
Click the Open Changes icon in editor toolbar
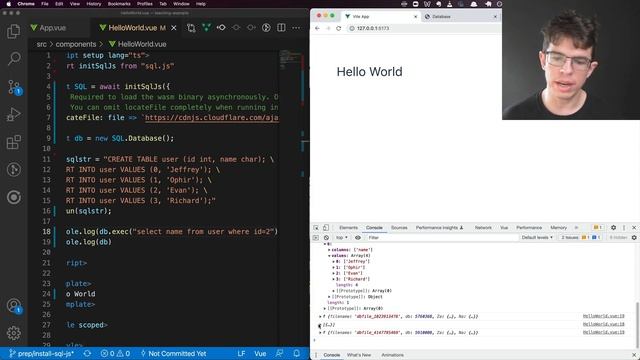coord(191,28)
